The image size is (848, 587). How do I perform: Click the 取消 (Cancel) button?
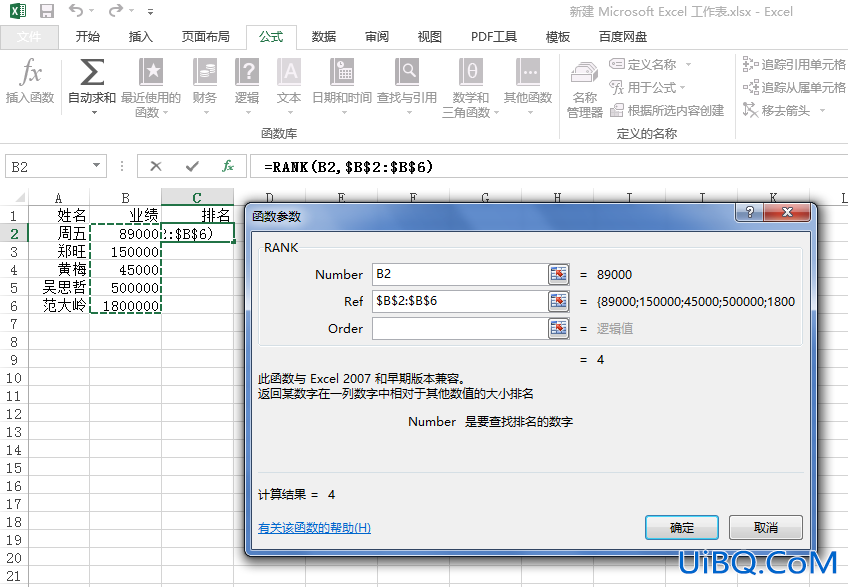click(766, 527)
